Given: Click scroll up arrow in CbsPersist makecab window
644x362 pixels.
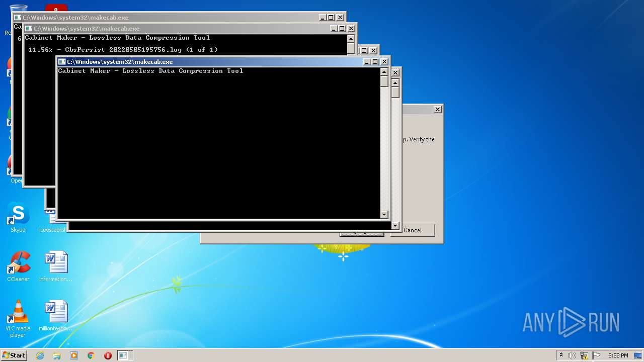Looking at the screenshot, I should pyautogui.click(x=351, y=39).
